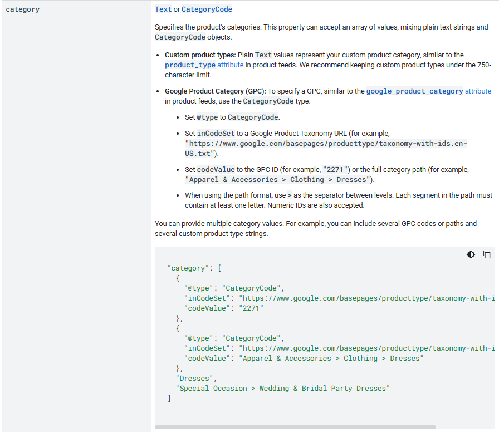Viewport: 504px width, 432px height.
Task: Copy the code sample to the clipboard
Action: click(487, 254)
